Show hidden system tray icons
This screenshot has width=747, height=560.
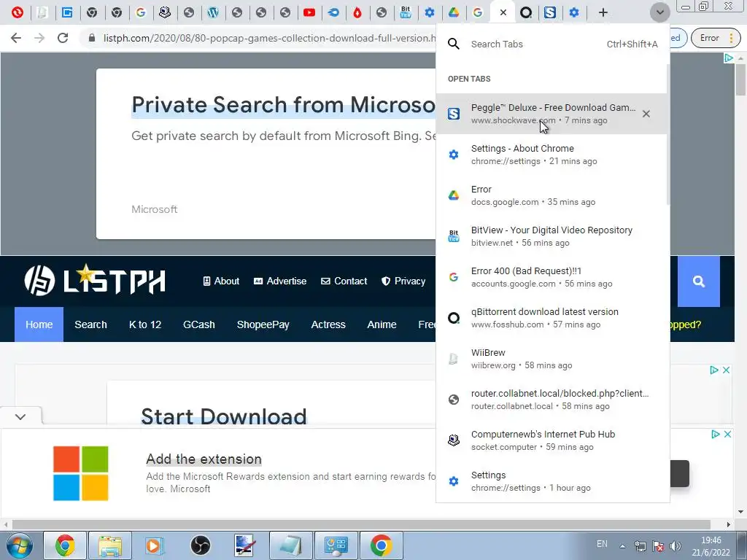pyautogui.click(x=622, y=546)
